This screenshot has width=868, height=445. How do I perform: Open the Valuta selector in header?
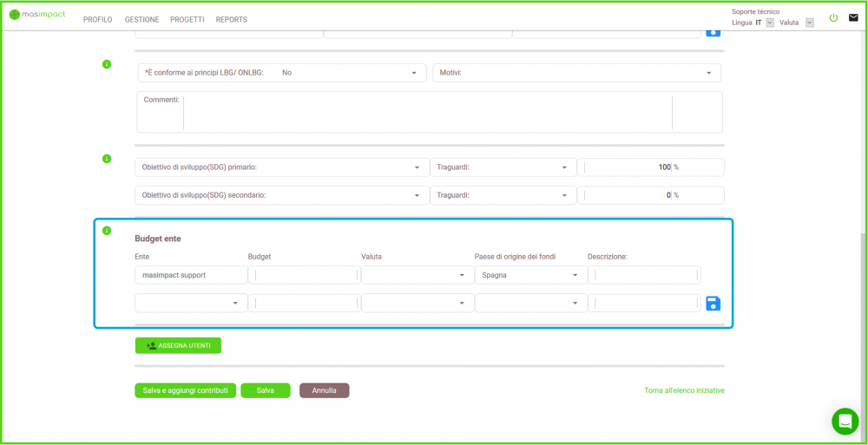pyautogui.click(x=809, y=23)
